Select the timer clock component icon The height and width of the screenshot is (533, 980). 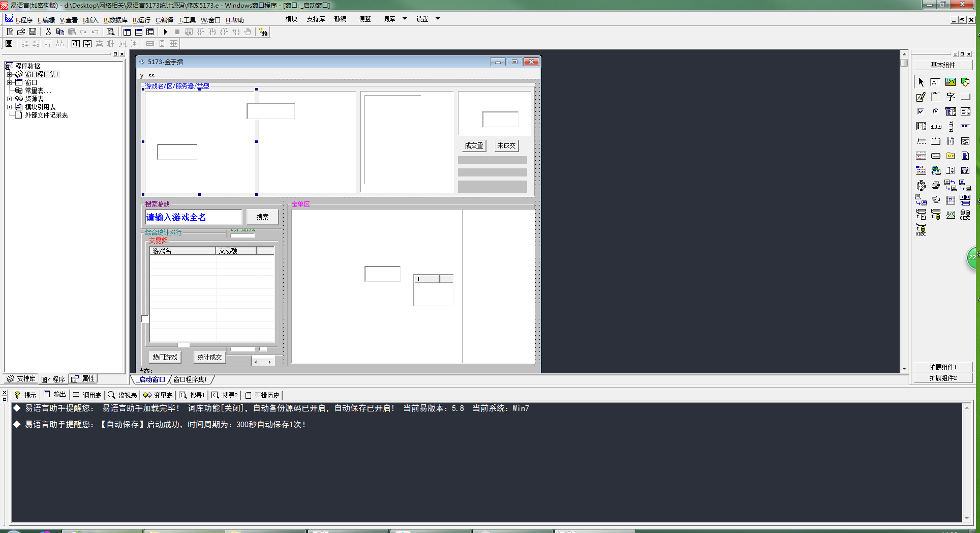pyautogui.click(x=921, y=185)
